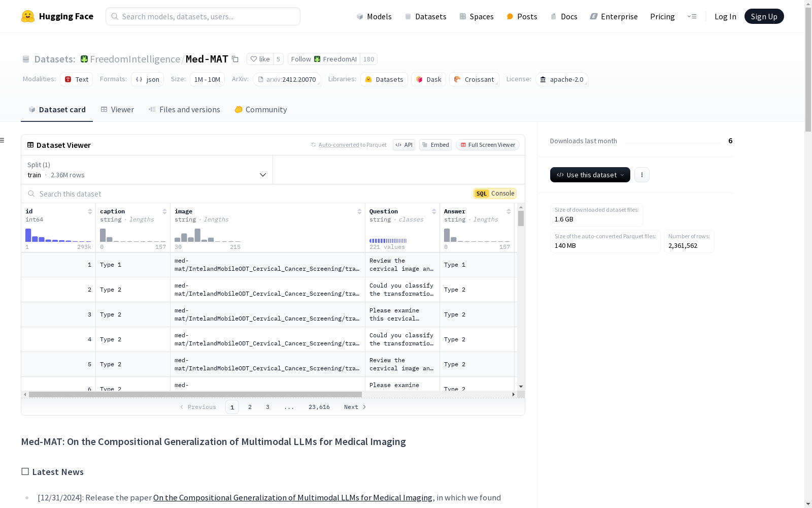
Task: Select the Dask library tag
Action: [429, 79]
